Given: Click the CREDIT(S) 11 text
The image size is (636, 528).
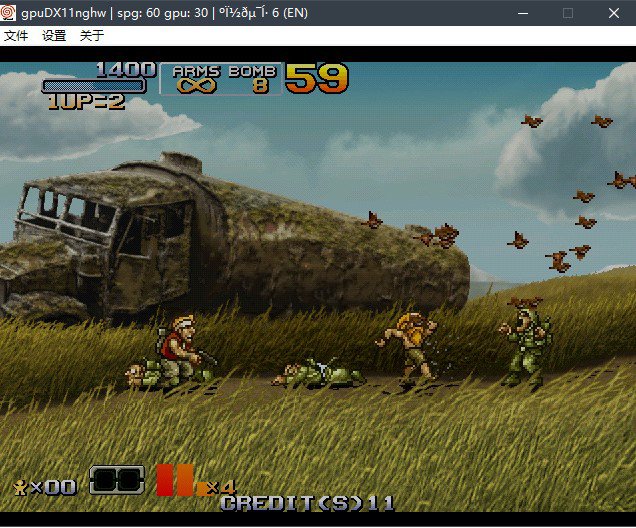Looking at the screenshot, I should pos(307,504).
